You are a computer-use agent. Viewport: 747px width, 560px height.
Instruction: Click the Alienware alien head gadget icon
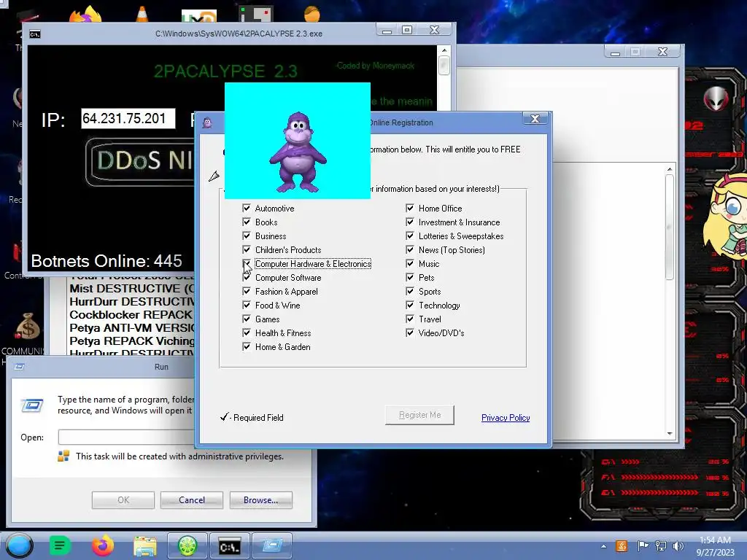tap(716, 98)
